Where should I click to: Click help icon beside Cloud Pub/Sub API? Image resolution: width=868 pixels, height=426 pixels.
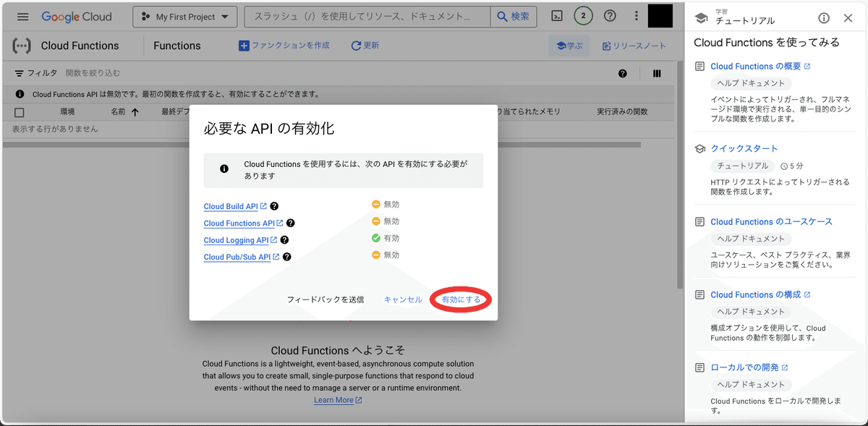(286, 257)
